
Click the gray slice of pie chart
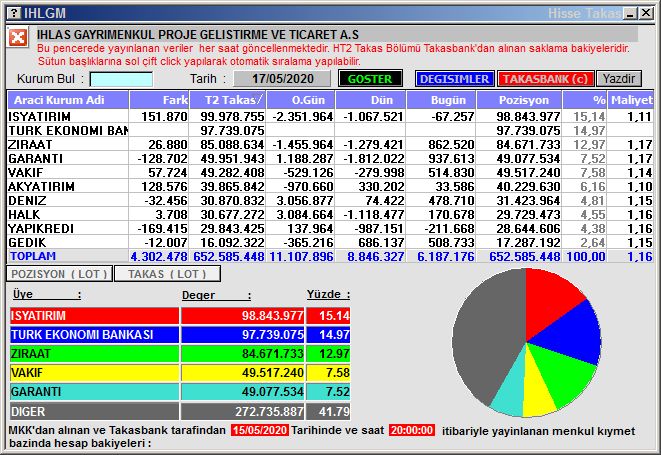pyautogui.click(x=487, y=337)
